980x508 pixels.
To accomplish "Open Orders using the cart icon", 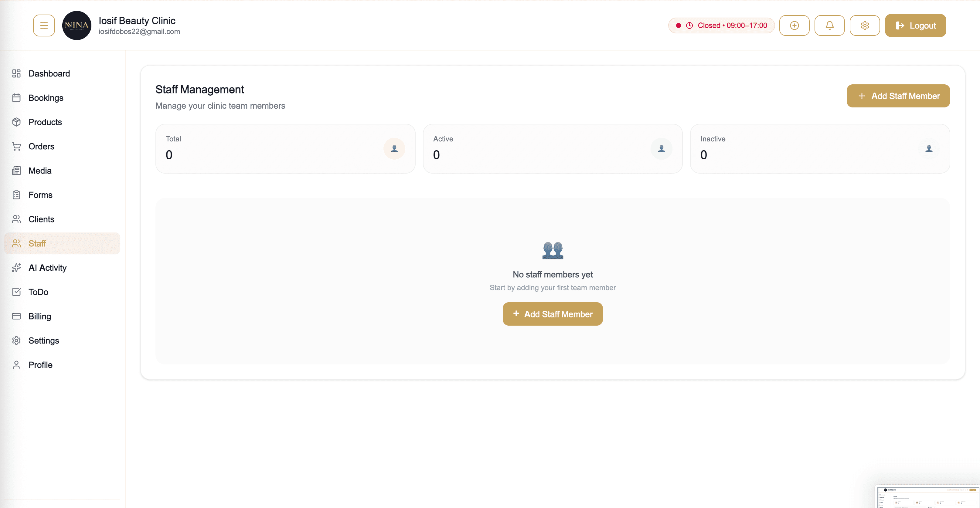I will point(17,146).
